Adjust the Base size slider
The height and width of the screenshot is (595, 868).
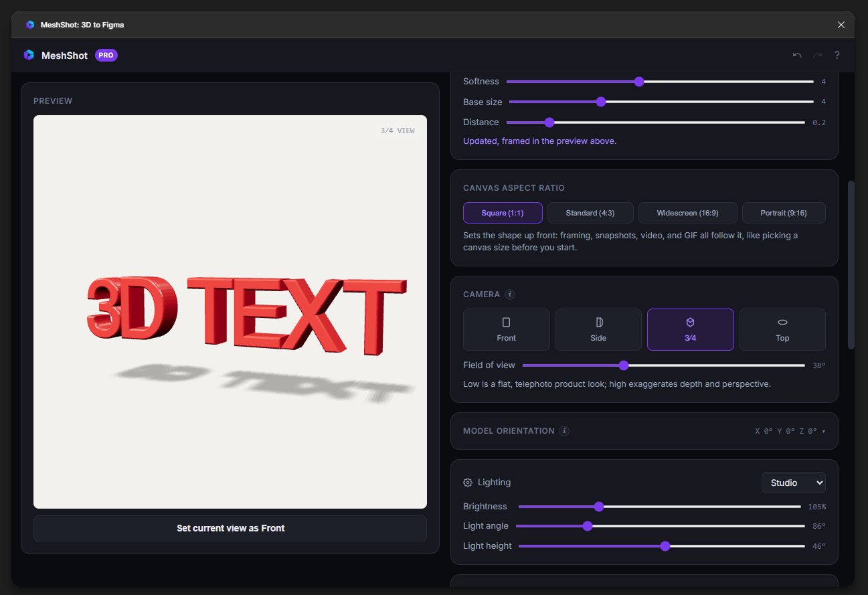click(661, 102)
